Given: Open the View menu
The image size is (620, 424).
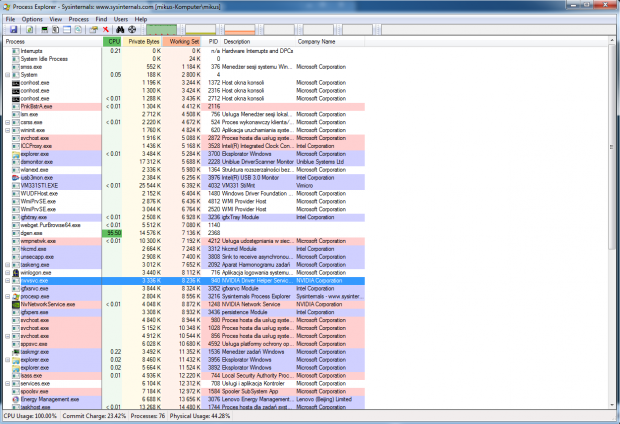Looking at the screenshot, I should 55,19.
